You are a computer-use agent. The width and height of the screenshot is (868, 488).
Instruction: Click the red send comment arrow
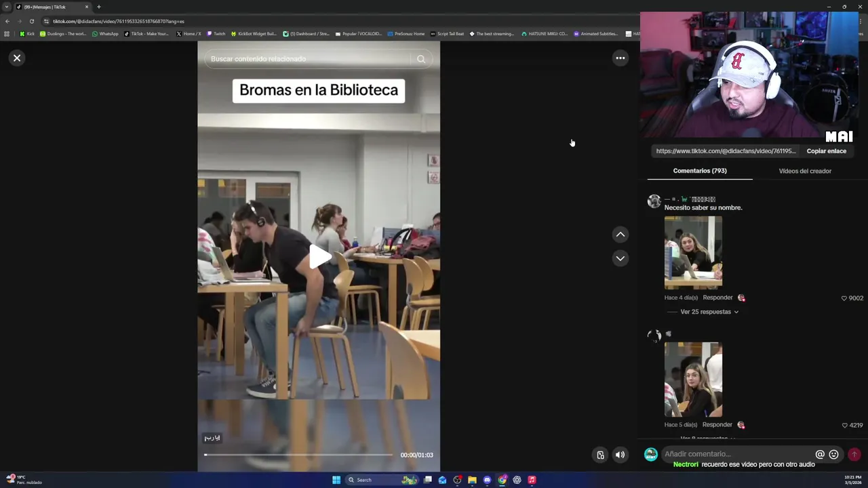(x=854, y=455)
